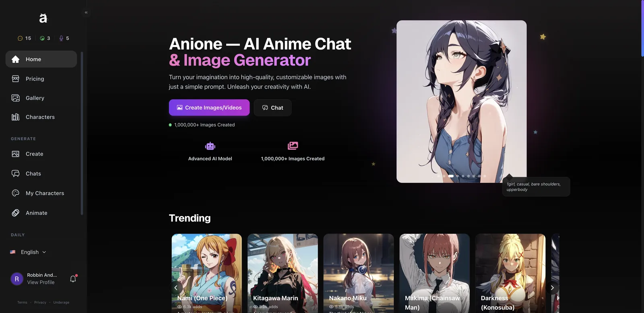This screenshot has height=313, width=644.
Task: Click the US flag language icon
Action: coord(13,252)
